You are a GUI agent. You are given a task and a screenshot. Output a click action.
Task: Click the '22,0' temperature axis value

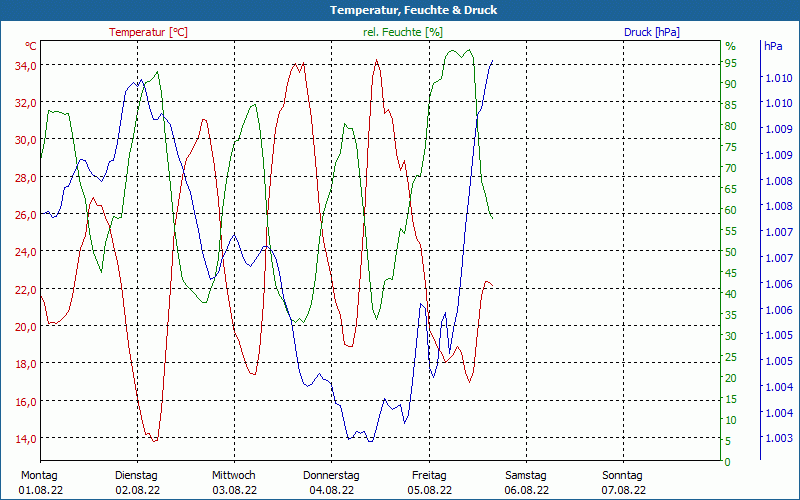26,290
